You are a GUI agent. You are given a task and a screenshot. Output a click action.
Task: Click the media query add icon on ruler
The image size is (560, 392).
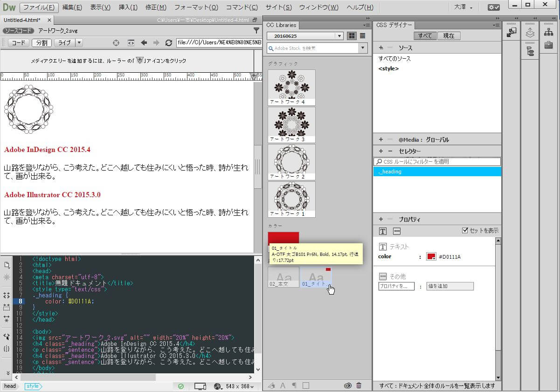[x=254, y=76]
